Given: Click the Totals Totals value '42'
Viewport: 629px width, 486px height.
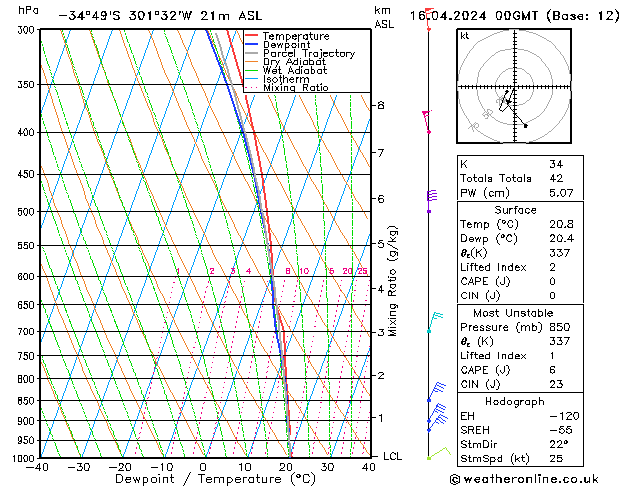Looking at the screenshot, I should (556, 178).
